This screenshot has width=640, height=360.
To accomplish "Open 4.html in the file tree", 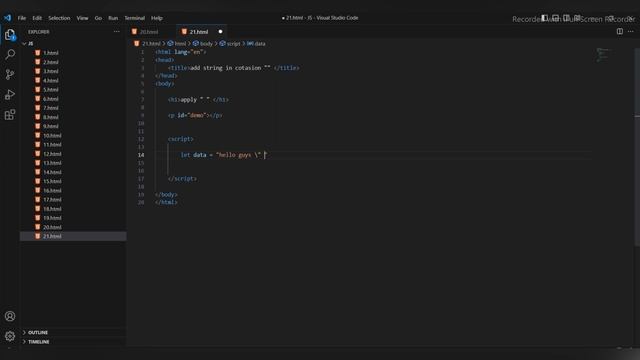I will (x=51, y=80).
